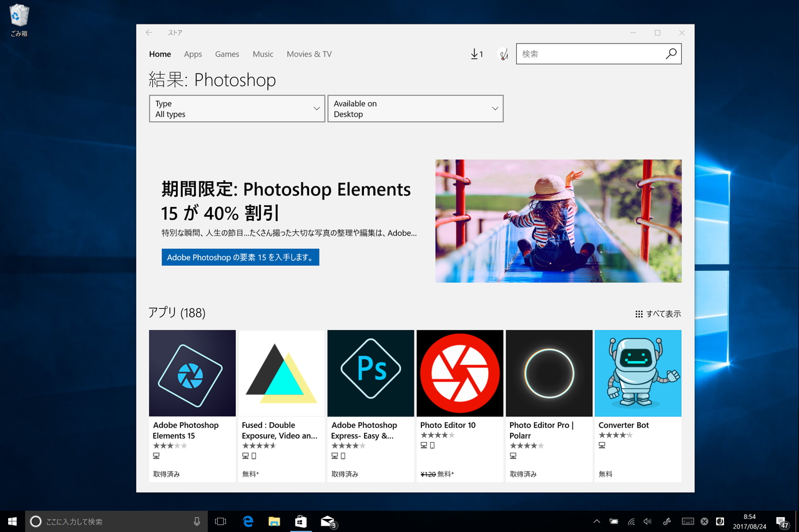Screen dimensions: 799x532
Task: Click the banner description text about Adobe
Action: [289, 233]
